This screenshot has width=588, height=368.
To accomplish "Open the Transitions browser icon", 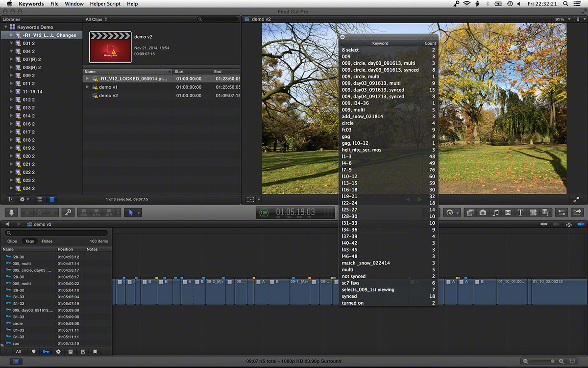I will point(508,212).
